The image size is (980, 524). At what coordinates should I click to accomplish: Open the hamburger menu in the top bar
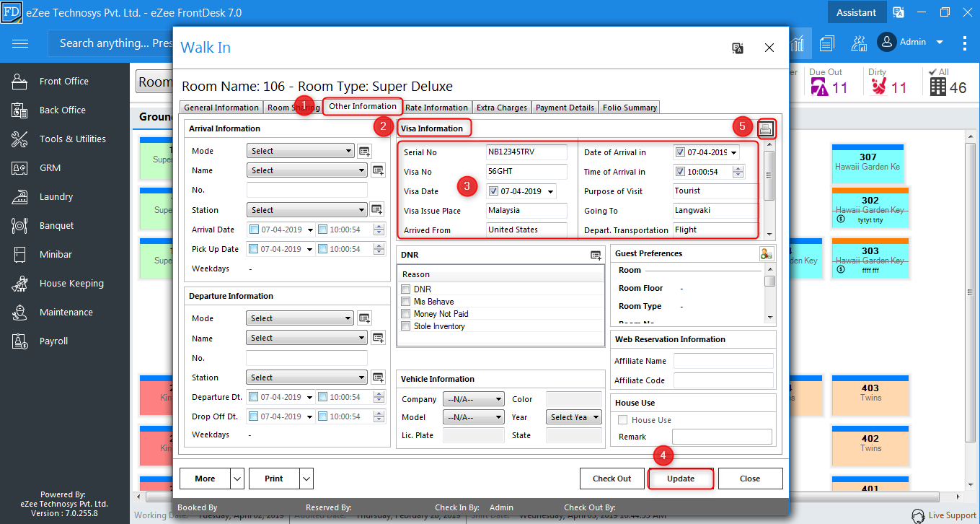[20, 43]
